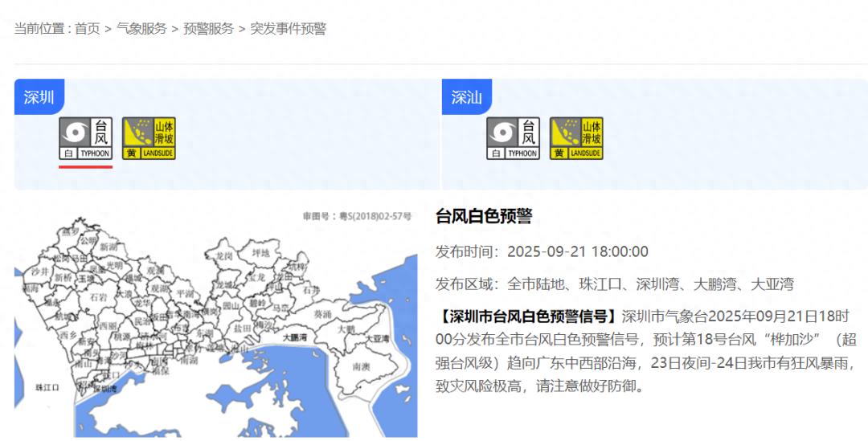This screenshot has width=868, height=441.
Task: Click the 公明 district on the map
Action: pyautogui.click(x=88, y=241)
